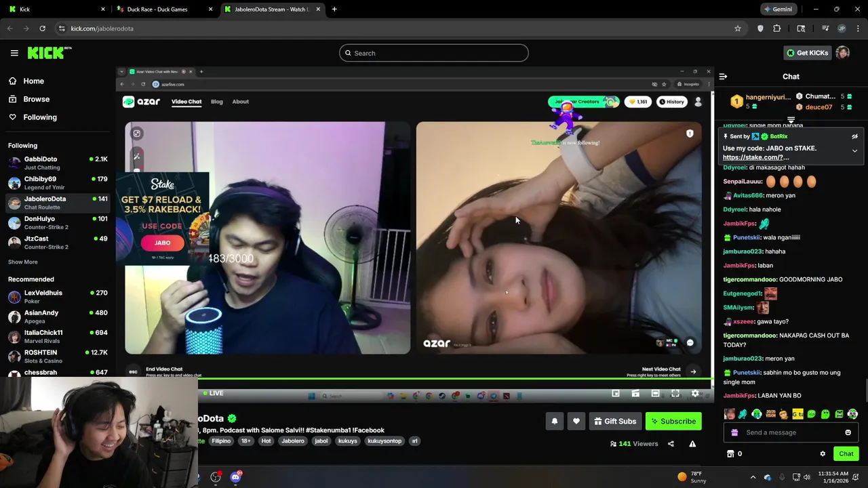The height and width of the screenshot is (488, 868).
Task: Report the stream with warning triangle icon
Action: (692, 444)
